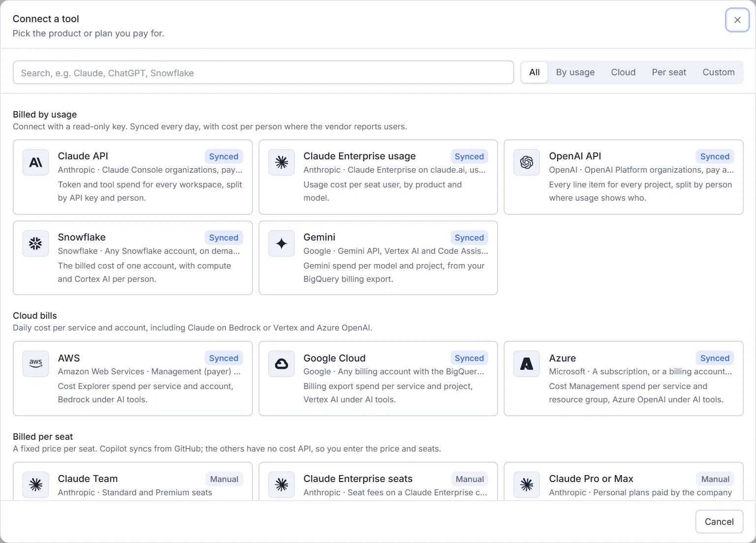Click the Claude Enterprise seats starburst icon

click(282, 485)
